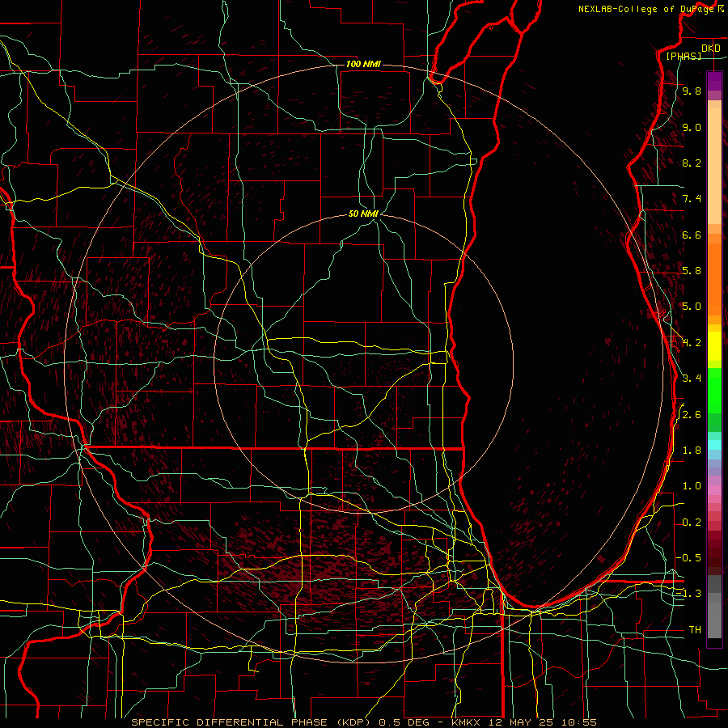The image size is (728, 728).
Task: Click the gray band on the color scale
Action: 714,607
